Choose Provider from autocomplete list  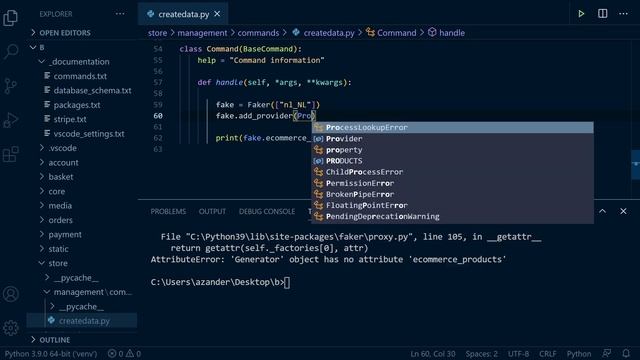pyautogui.click(x=453, y=139)
